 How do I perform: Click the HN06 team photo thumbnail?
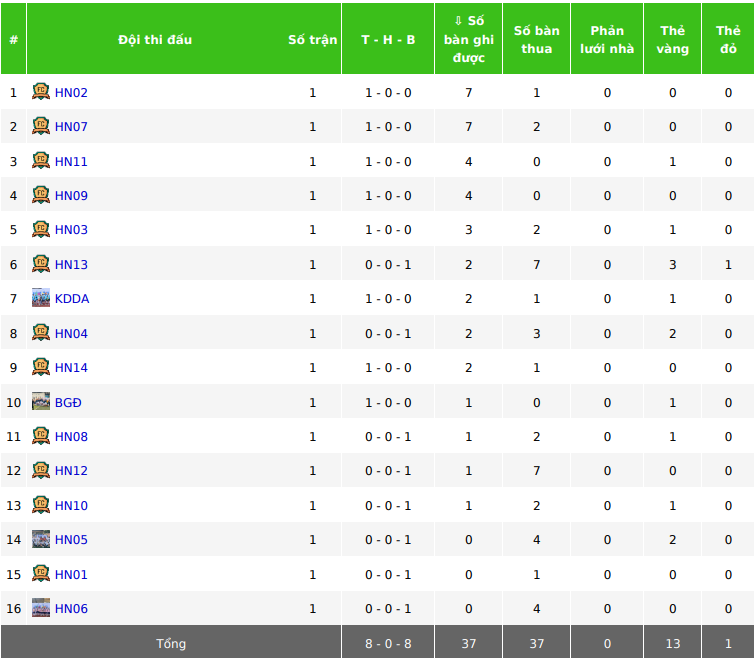coord(41,607)
